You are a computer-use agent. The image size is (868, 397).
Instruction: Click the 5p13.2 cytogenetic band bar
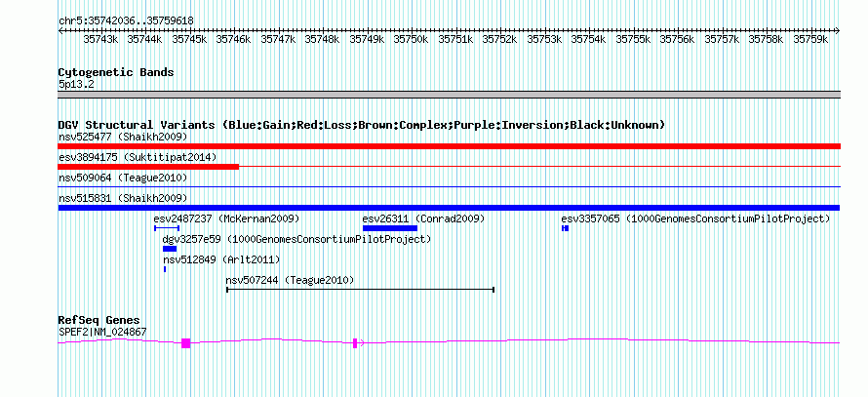pyautogui.click(x=449, y=94)
